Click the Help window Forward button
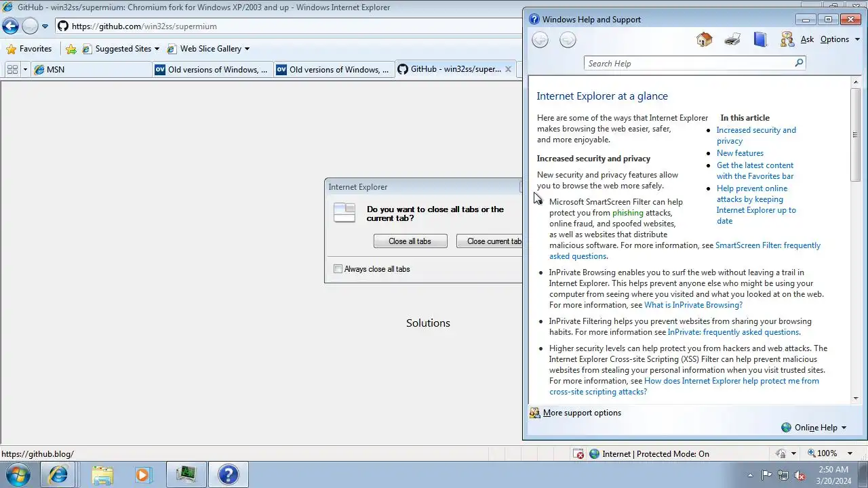Viewport: 868px width, 488px height. 568,40
